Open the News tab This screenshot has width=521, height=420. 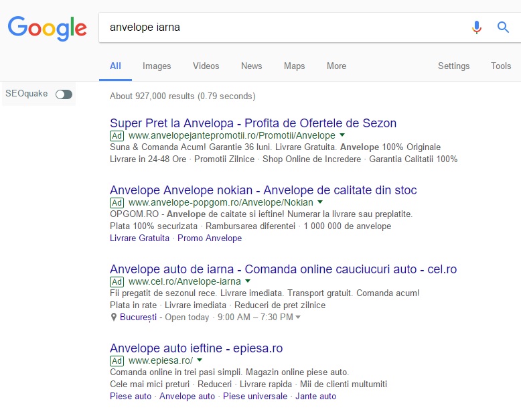coord(251,66)
